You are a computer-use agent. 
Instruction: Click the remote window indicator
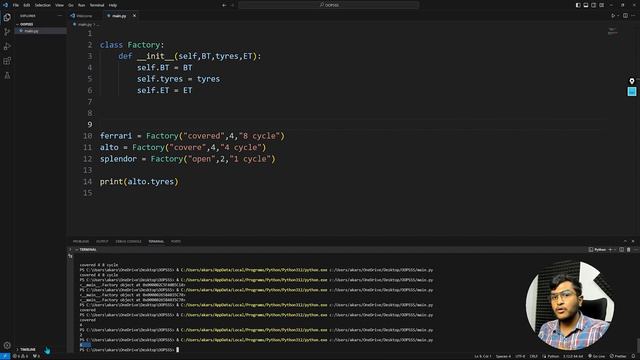tap(5, 356)
